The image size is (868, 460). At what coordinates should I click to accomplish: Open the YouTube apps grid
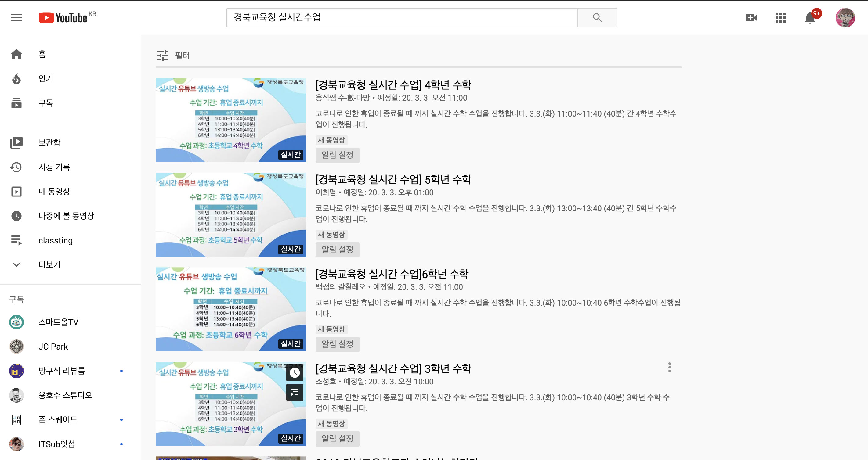click(x=780, y=17)
